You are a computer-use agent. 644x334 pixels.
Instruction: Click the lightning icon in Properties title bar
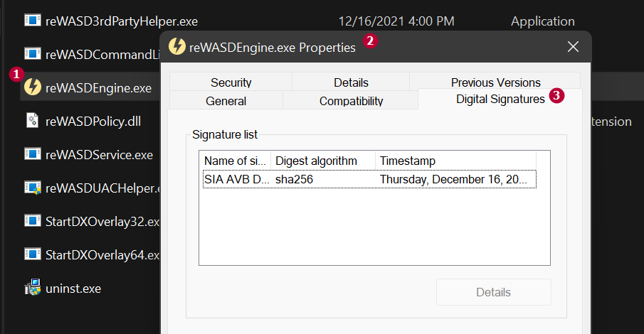[x=177, y=46]
